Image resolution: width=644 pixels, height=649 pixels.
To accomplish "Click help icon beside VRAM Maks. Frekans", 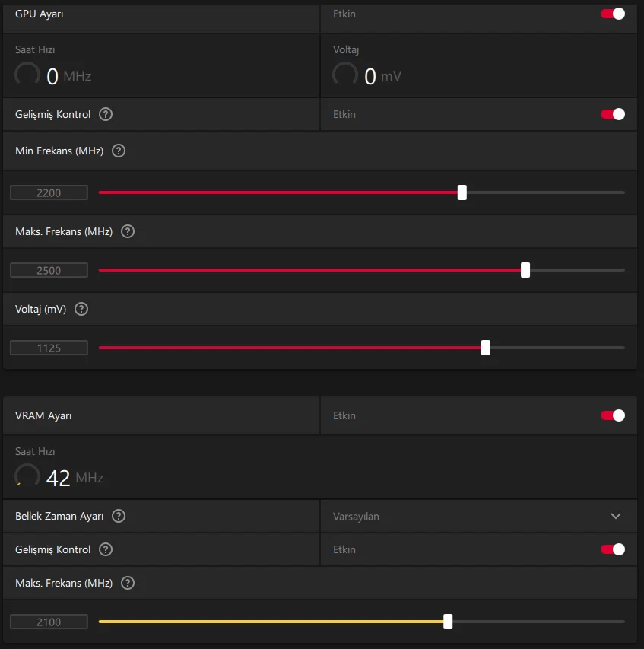I will pos(128,583).
